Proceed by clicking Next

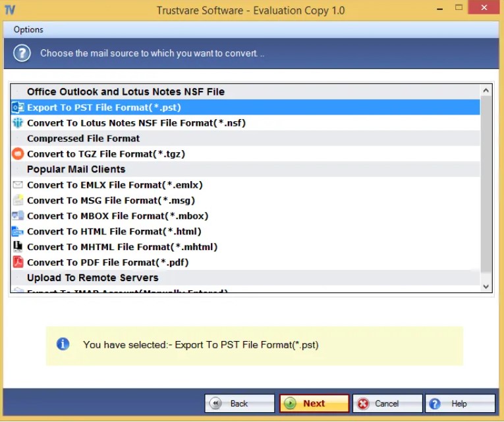coord(314,404)
